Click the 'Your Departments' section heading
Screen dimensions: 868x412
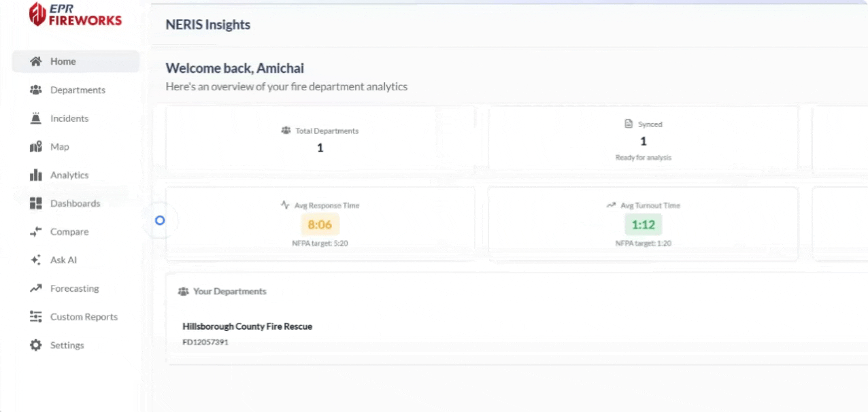(230, 292)
